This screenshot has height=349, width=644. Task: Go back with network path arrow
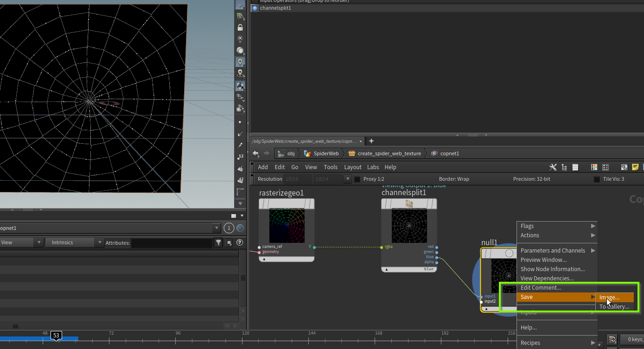255,153
